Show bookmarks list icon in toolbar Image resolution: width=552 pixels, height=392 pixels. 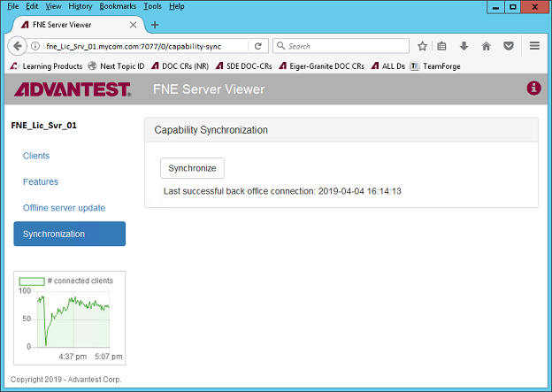click(442, 46)
